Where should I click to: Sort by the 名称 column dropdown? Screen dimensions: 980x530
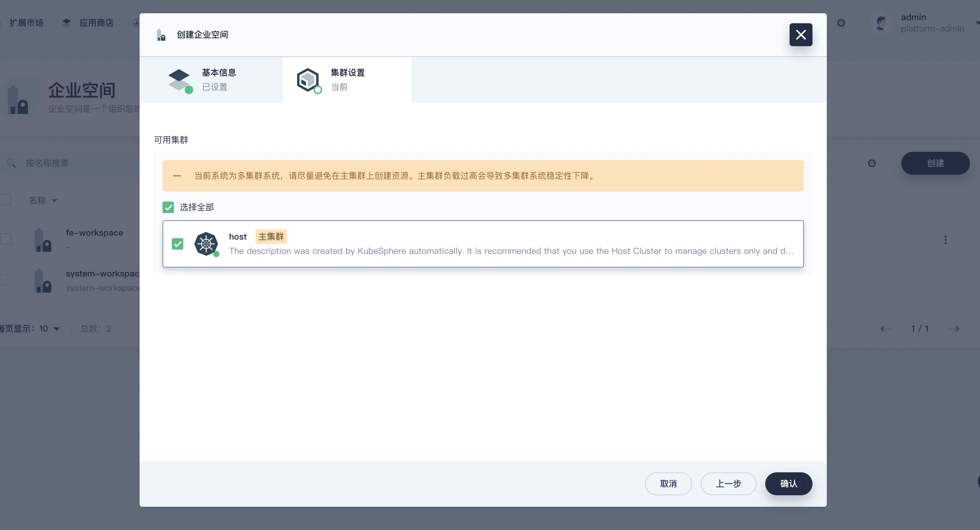pos(43,200)
